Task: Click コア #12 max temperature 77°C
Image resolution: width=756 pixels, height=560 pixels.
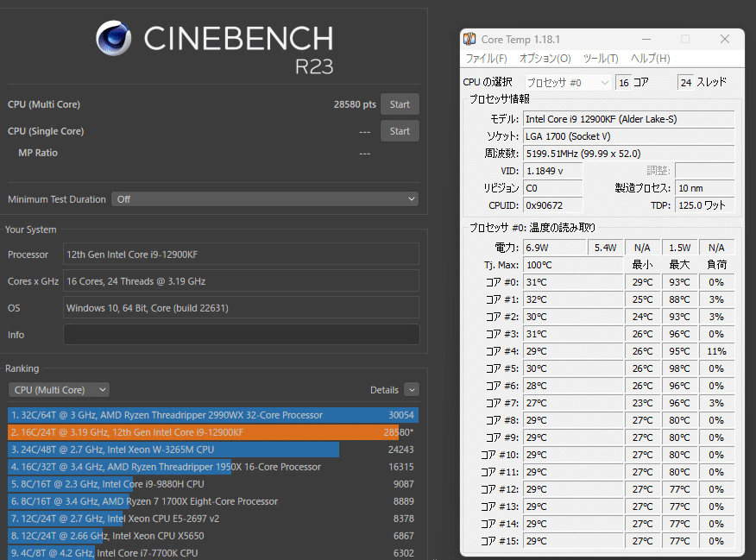Action: (x=679, y=489)
